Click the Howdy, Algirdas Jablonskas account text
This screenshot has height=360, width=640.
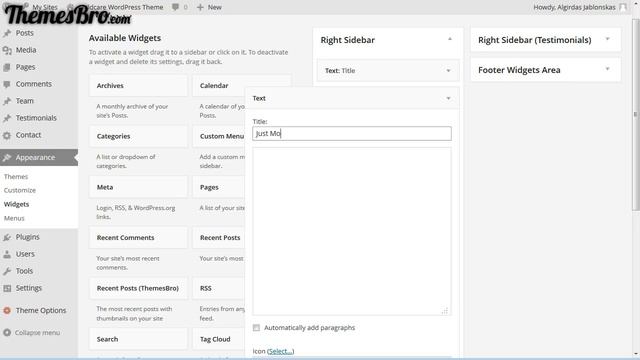pos(574,7)
